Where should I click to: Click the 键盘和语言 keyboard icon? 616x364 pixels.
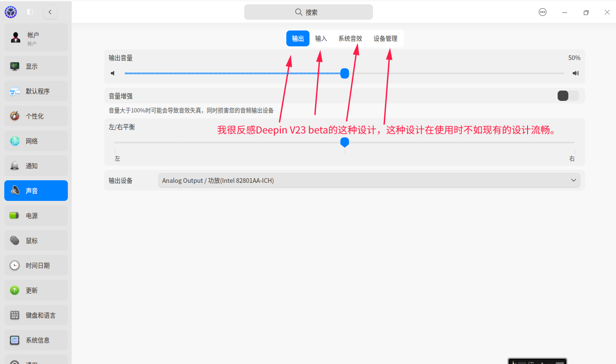click(15, 315)
